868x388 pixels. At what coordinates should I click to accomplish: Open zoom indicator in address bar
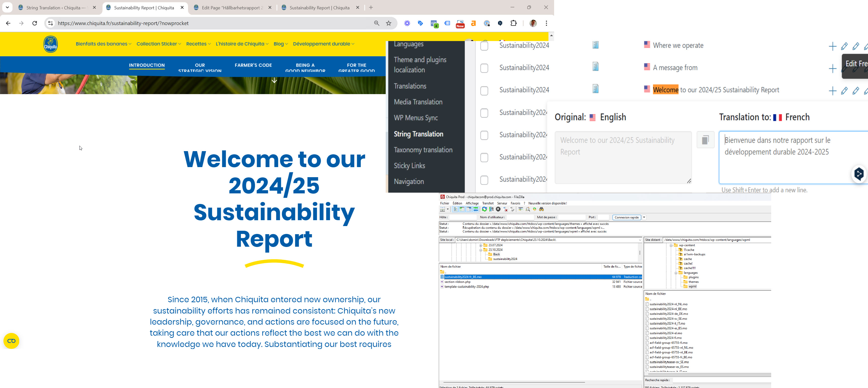(x=377, y=23)
